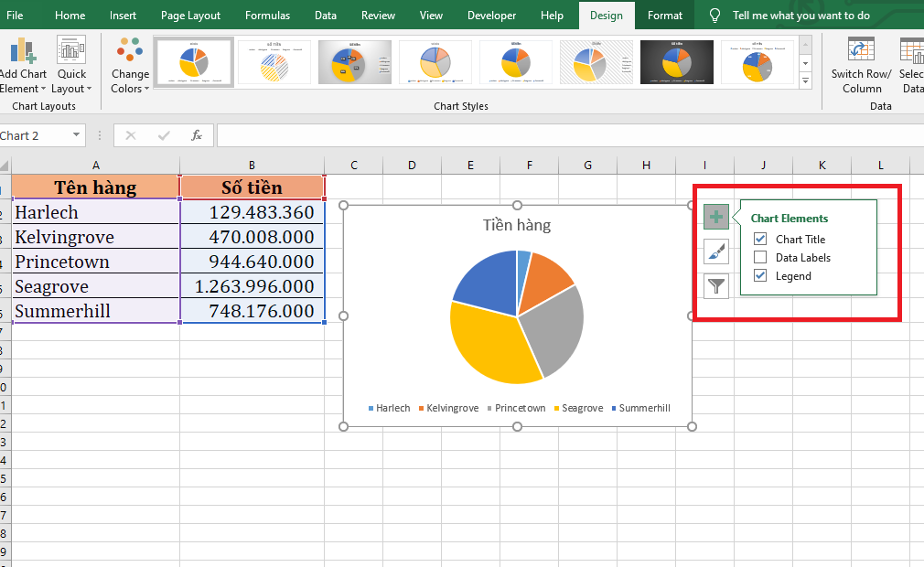Open the Chart Filters funnel button
The width and height of the screenshot is (924, 567).
[716, 286]
